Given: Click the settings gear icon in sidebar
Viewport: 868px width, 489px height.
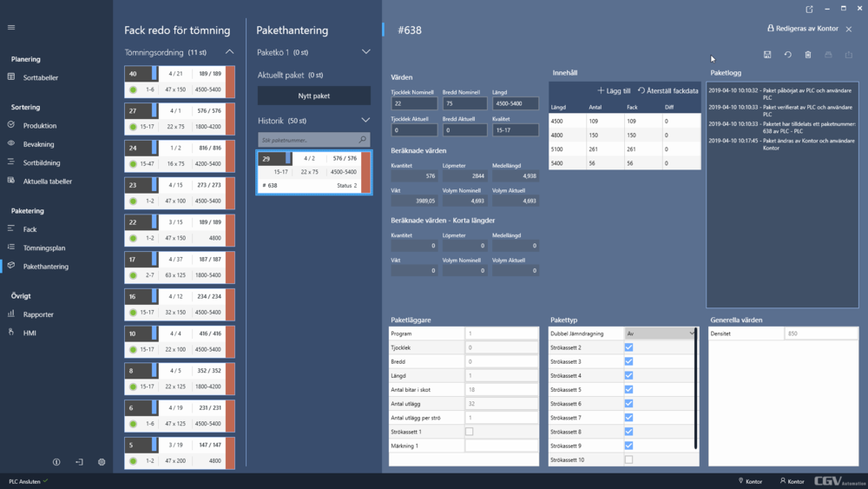Looking at the screenshot, I should [x=102, y=462].
